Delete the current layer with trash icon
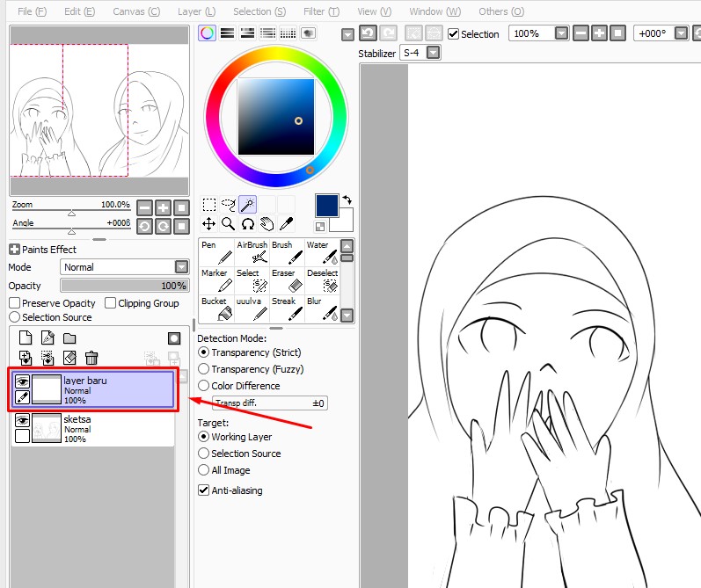701x588 pixels. [x=91, y=358]
